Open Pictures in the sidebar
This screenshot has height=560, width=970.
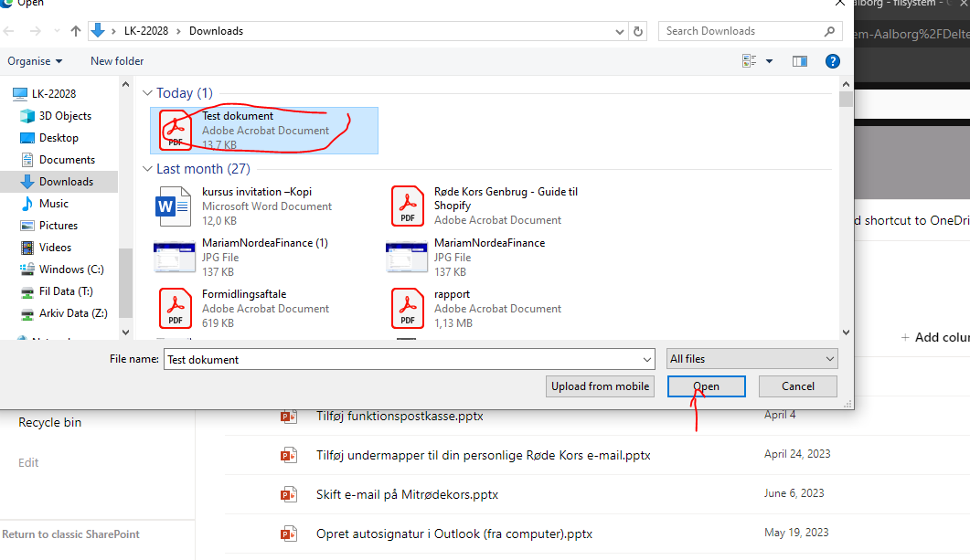pos(59,226)
